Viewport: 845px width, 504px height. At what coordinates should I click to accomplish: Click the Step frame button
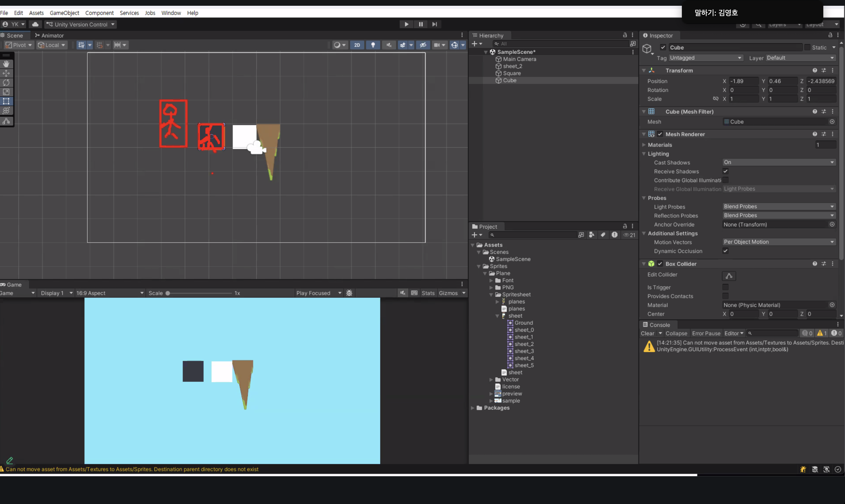pos(435,24)
